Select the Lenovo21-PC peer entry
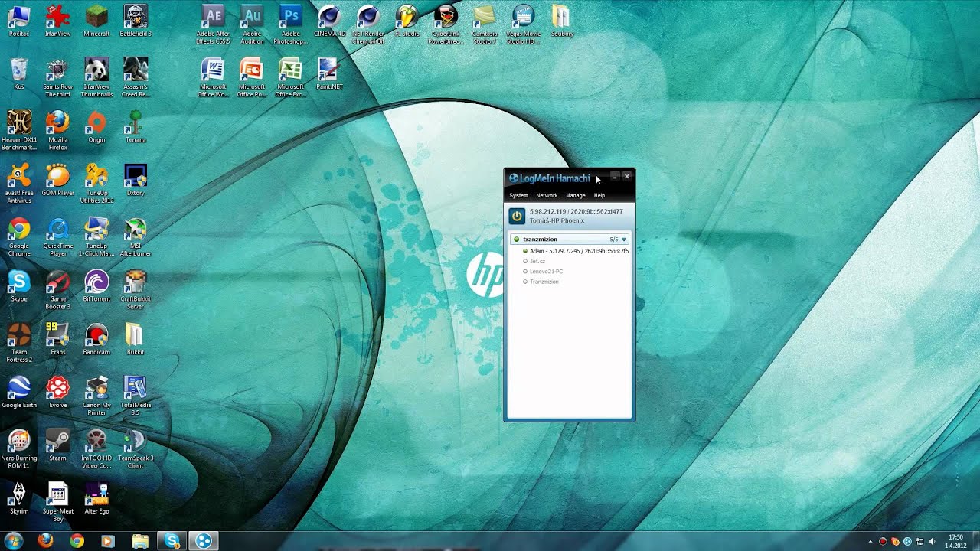 pyautogui.click(x=542, y=272)
